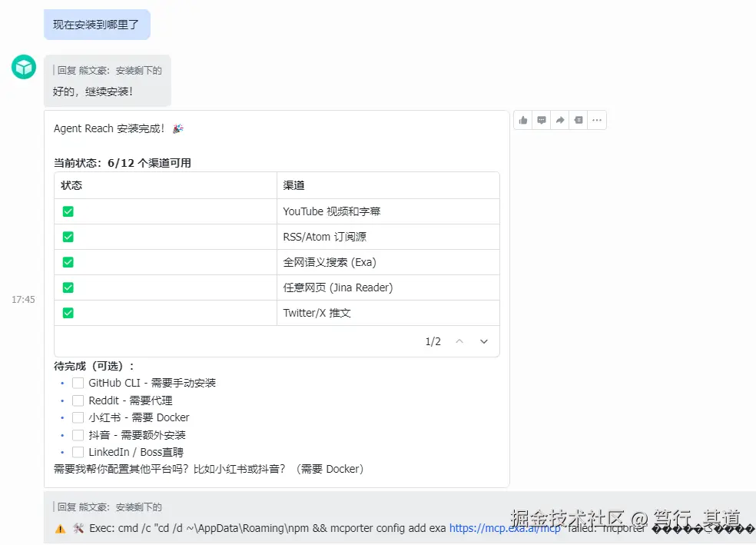Click the party popper emoji after 安装完成
This screenshot has width=756, height=545.
pyautogui.click(x=177, y=128)
